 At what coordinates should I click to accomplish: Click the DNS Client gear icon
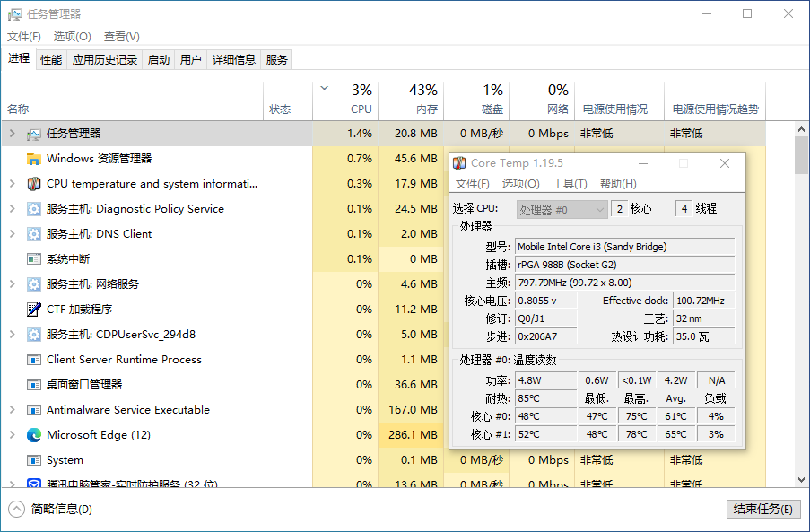point(34,234)
